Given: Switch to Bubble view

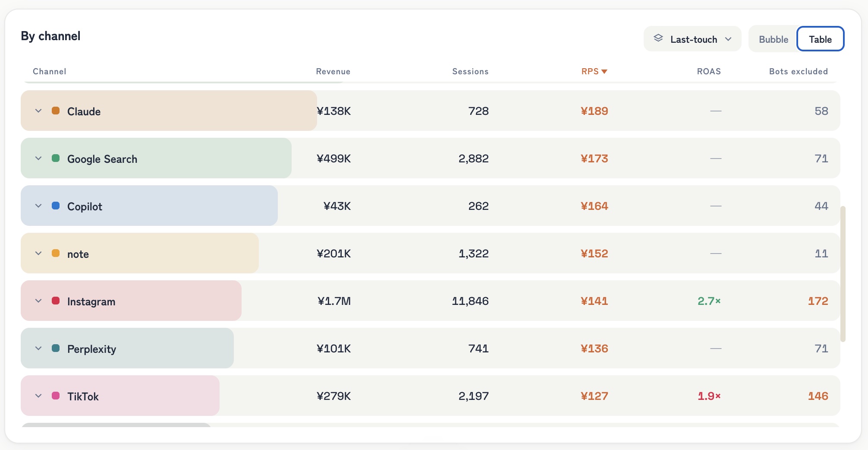Looking at the screenshot, I should pyautogui.click(x=773, y=39).
